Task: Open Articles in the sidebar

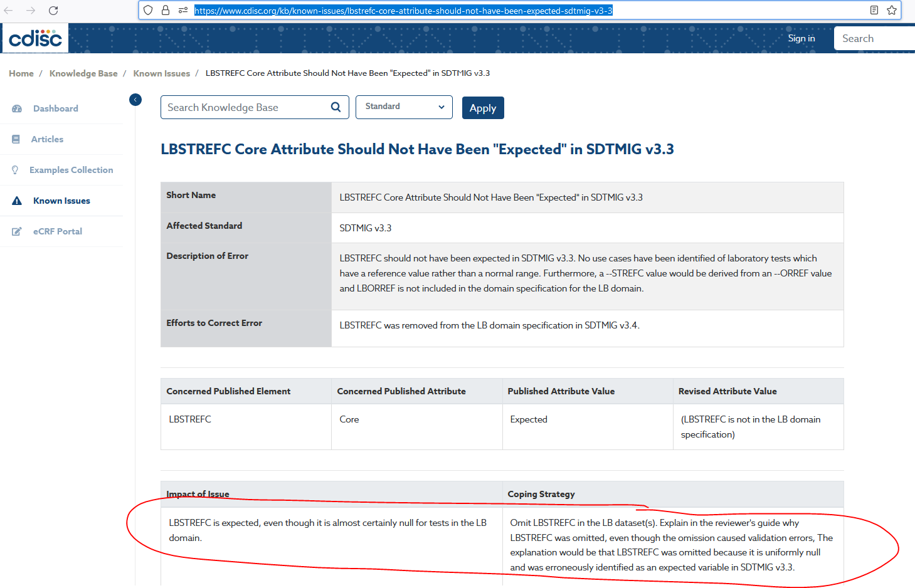Action: (x=48, y=139)
